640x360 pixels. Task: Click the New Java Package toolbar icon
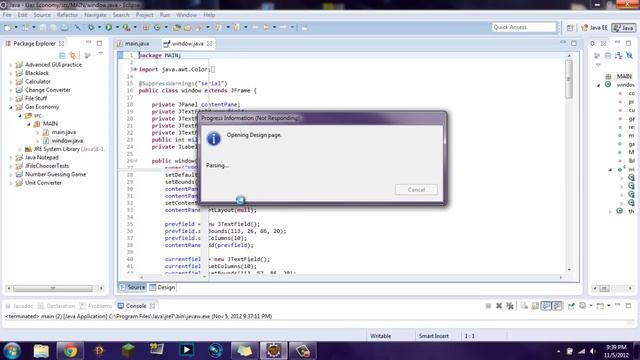(146, 28)
